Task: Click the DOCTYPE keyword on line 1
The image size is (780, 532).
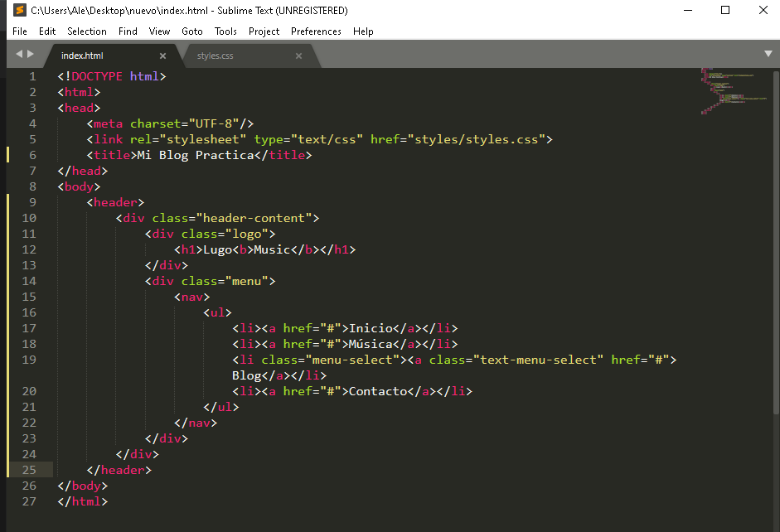Action: point(97,76)
